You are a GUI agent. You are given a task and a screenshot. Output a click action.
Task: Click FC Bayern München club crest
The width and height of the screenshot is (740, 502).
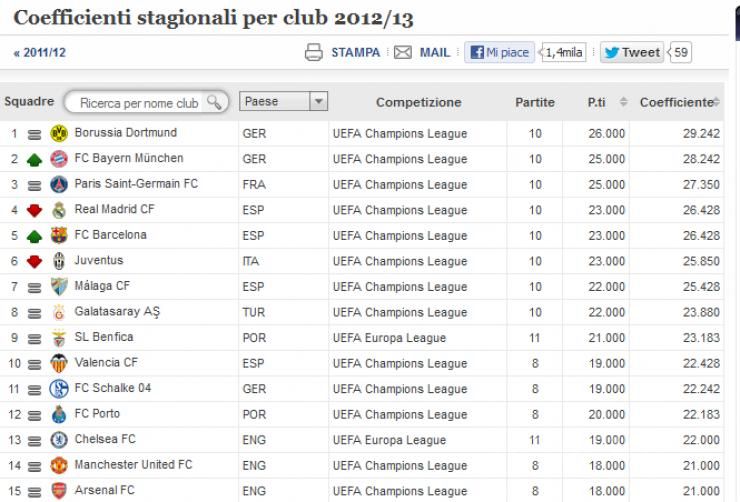(x=59, y=159)
